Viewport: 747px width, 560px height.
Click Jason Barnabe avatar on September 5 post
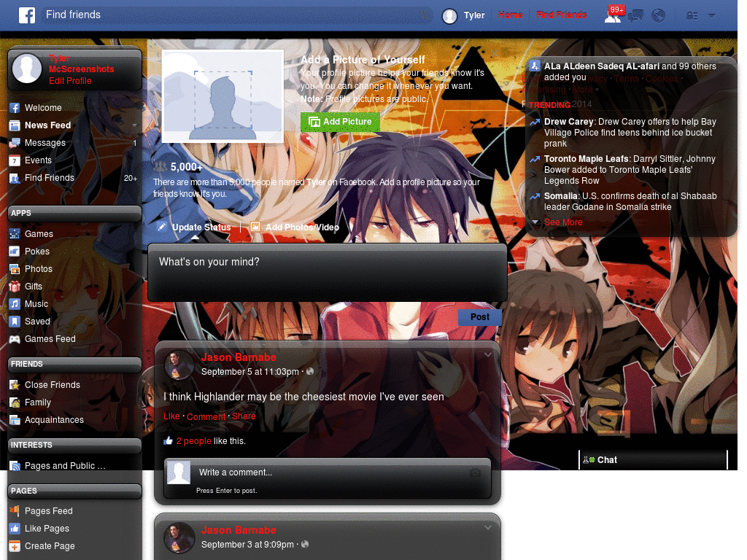click(x=178, y=365)
